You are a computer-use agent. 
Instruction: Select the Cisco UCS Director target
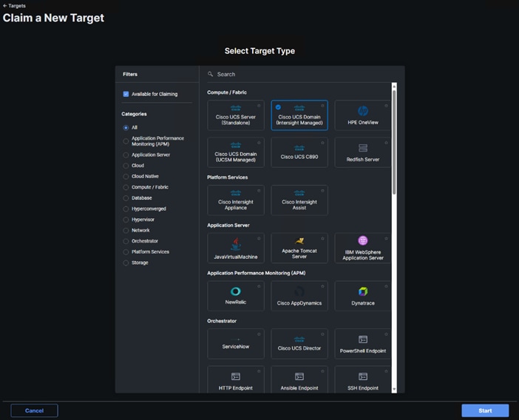(299, 344)
